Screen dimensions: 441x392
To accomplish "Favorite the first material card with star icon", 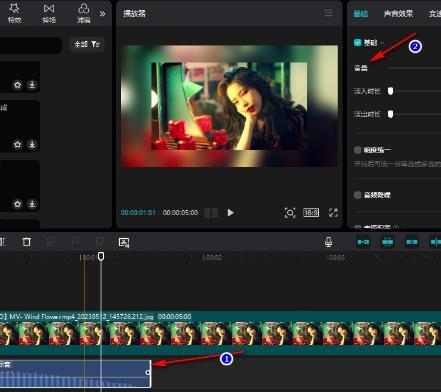I will pyautogui.click(x=17, y=85).
